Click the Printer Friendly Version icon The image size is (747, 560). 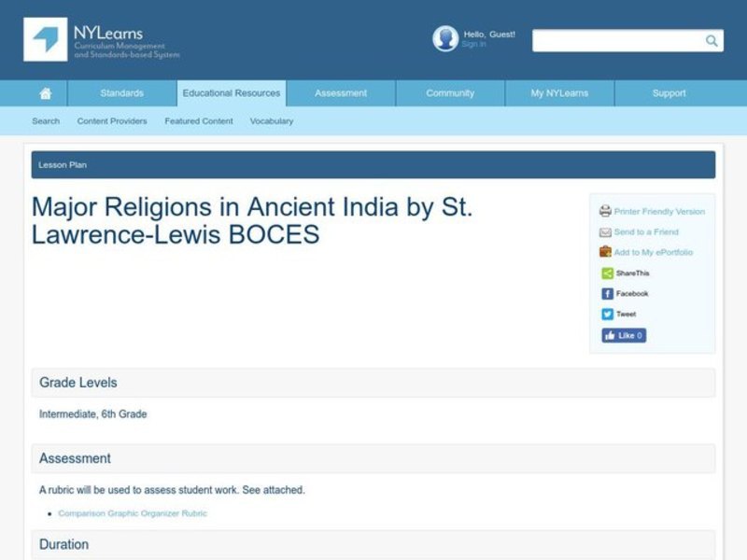[x=605, y=211]
